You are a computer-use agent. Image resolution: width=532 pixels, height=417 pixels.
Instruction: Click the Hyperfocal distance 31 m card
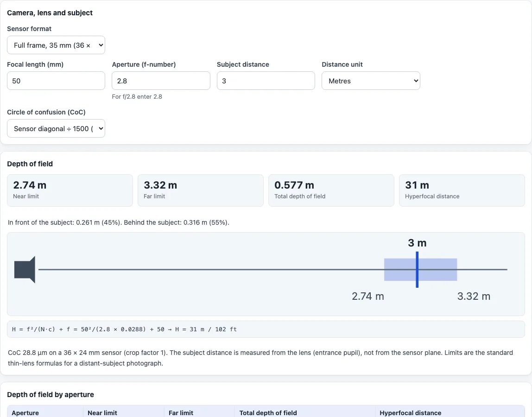coord(462,190)
